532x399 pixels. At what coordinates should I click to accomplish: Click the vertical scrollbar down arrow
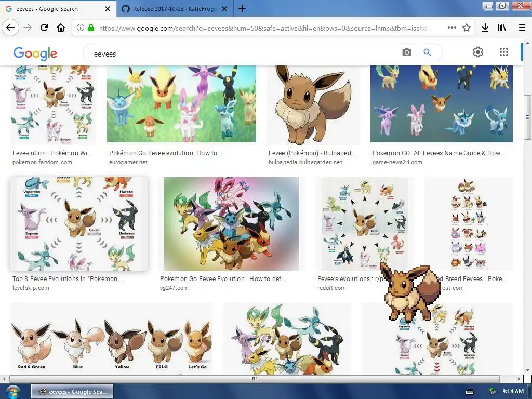[x=527, y=370]
